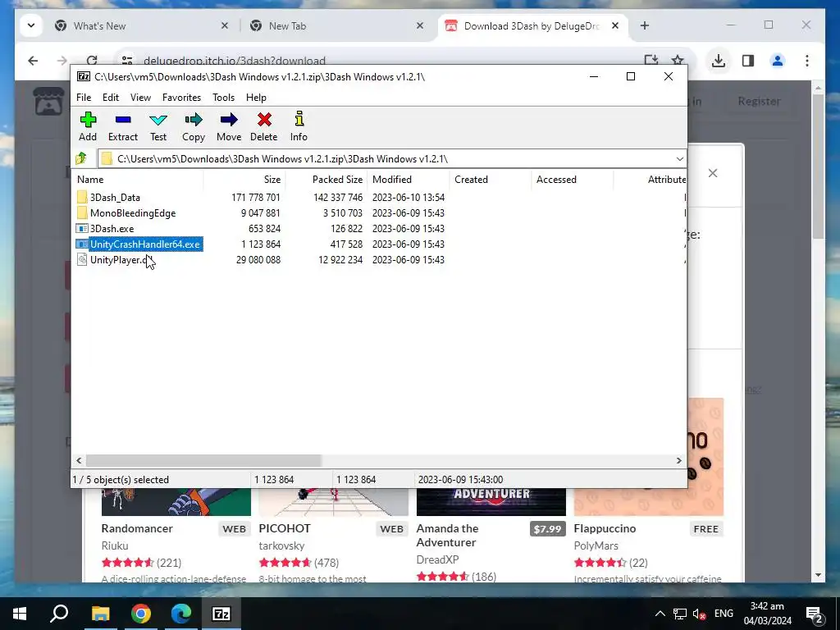
Task: Sort by Packed Size column header
Action: 326,180
